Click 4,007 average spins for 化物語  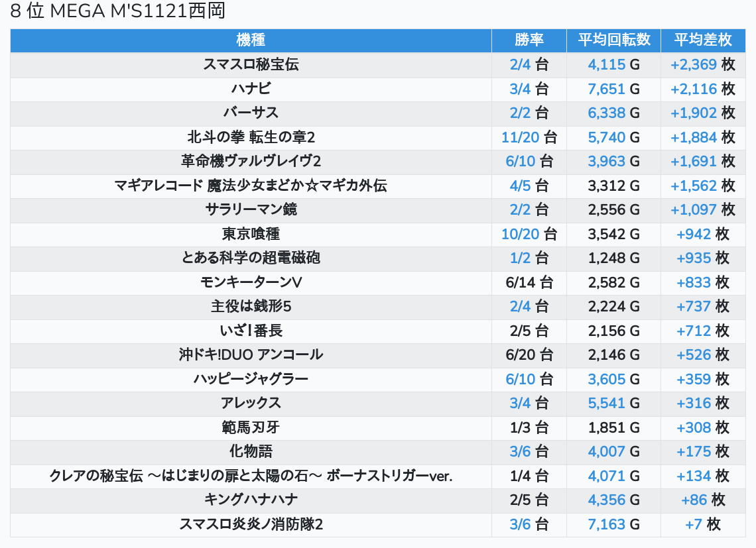pyautogui.click(x=606, y=451)
